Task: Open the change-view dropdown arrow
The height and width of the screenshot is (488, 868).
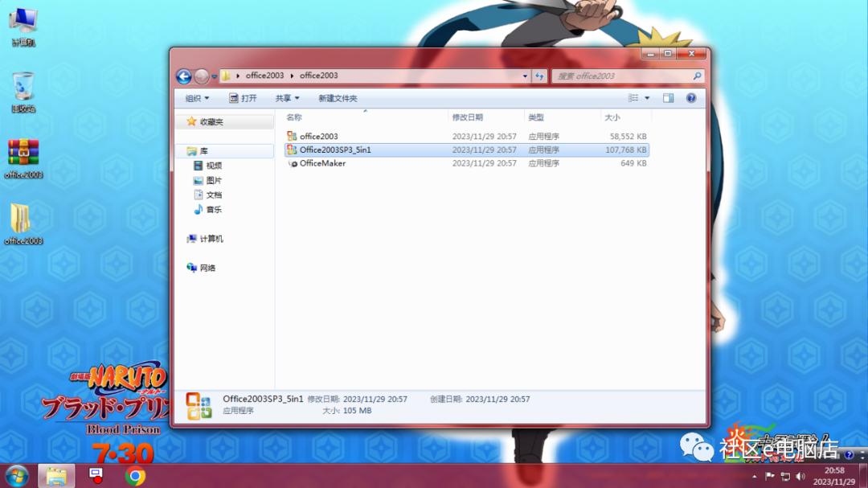Action: click(647, 97)
